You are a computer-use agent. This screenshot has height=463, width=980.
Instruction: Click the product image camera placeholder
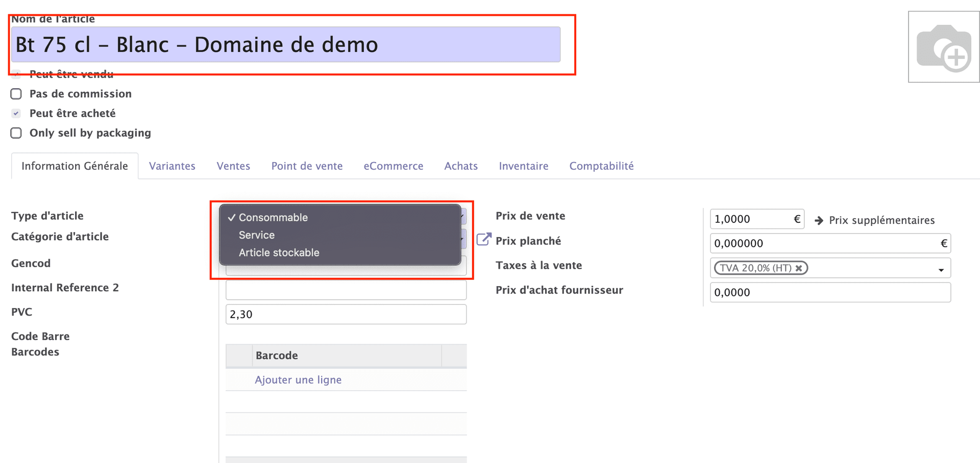(944, 47)
